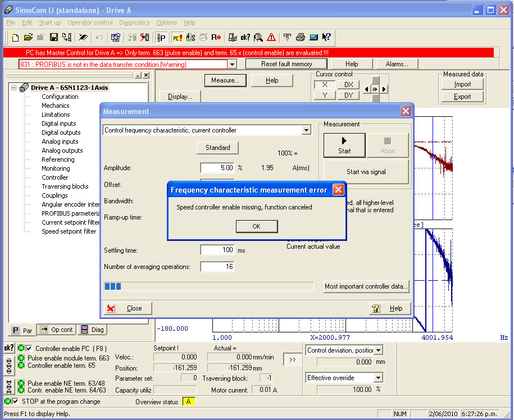Click the P icon in the toolbar
The width and height of the screenshot is (514, 420).
(x=161, y=38)
